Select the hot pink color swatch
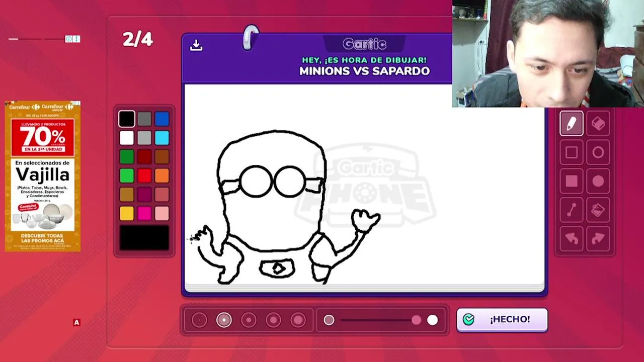Viewport: 644px width, 362px height. tap(144, 214)
